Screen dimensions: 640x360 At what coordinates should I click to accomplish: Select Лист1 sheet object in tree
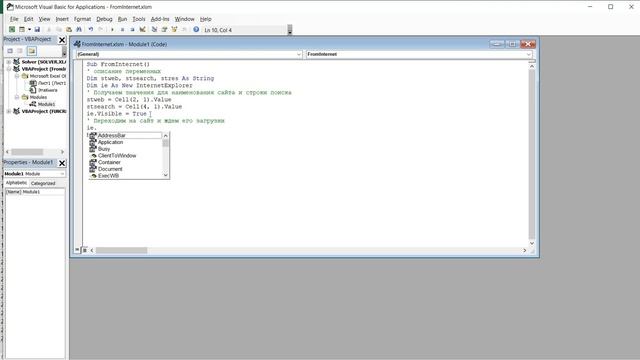click(51, 83)
